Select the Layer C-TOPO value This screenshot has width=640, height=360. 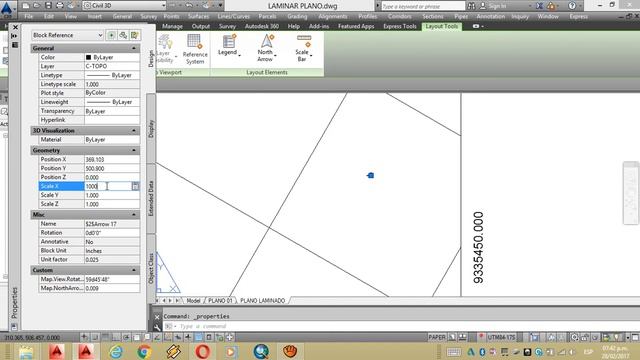point(112,66)
